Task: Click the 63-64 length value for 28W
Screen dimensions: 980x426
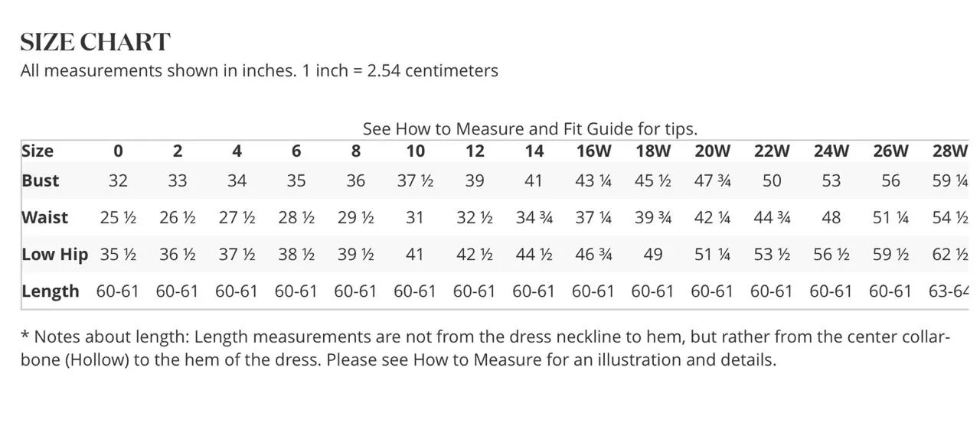Action: coord(949,291)
